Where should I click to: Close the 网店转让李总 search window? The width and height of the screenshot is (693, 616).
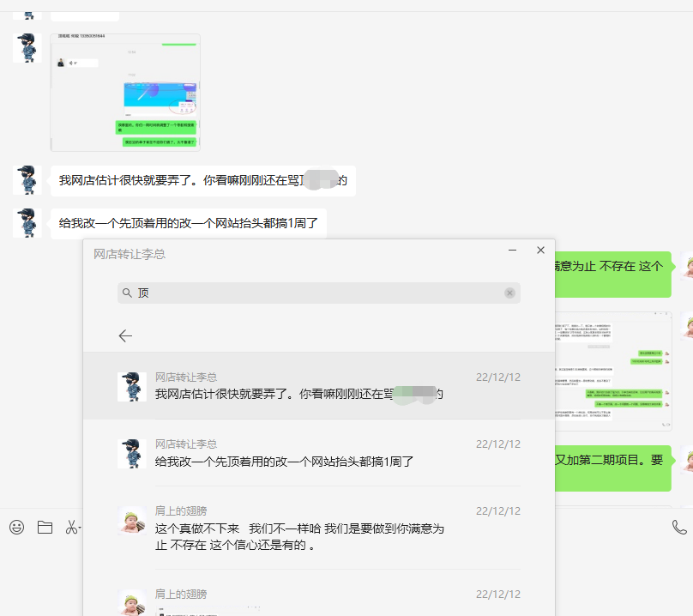540,251
